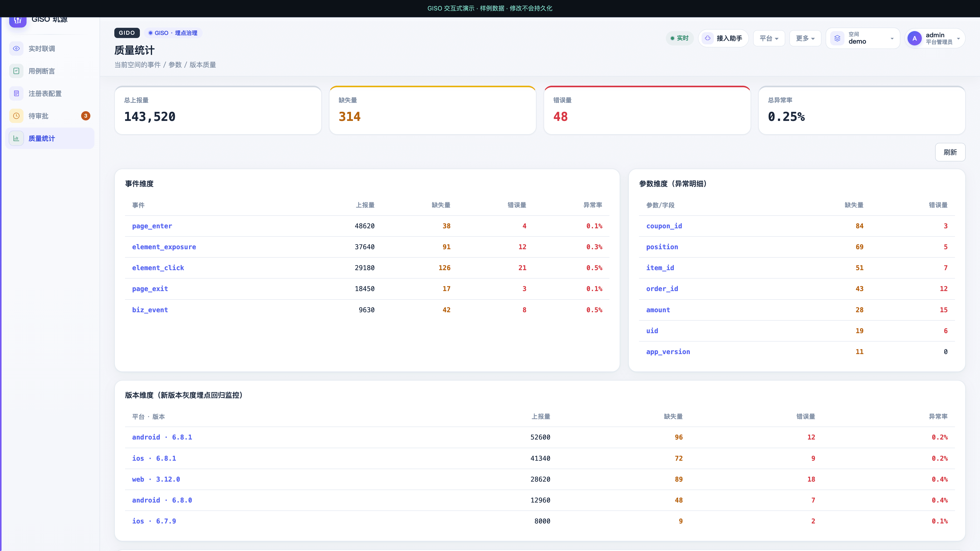Open the order_id parameter link
980x551 pixels.
(662, 289)
